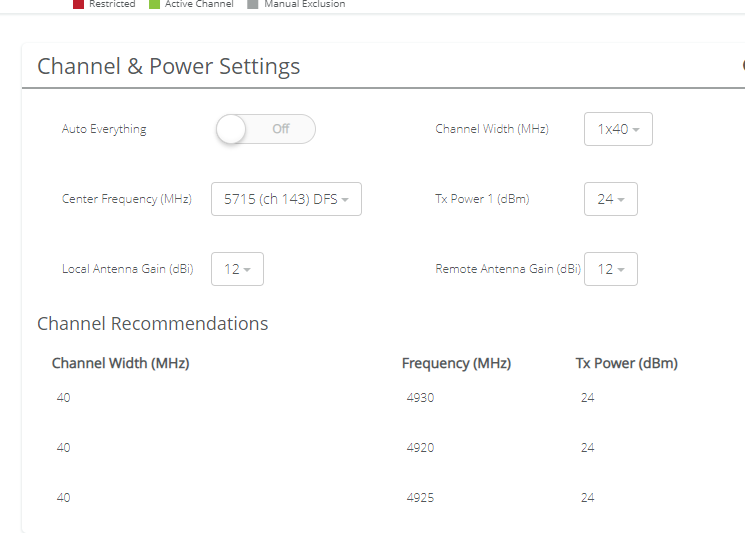Click the Tx Power (dBm) column header
Screen dimensions: 745x533
[x=626, y=363]
